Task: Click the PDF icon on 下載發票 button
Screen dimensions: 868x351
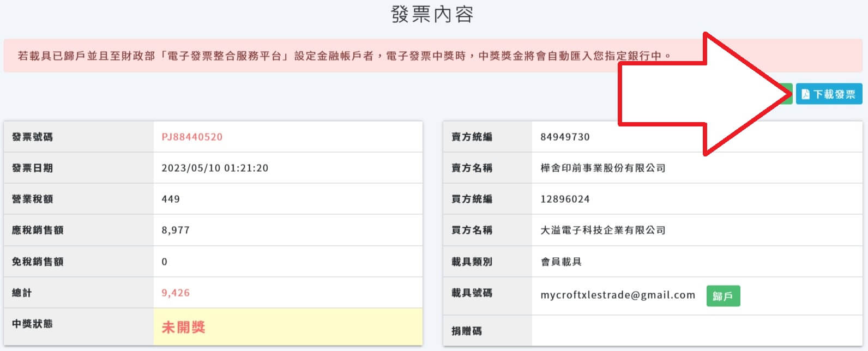Action: (805, 94)
